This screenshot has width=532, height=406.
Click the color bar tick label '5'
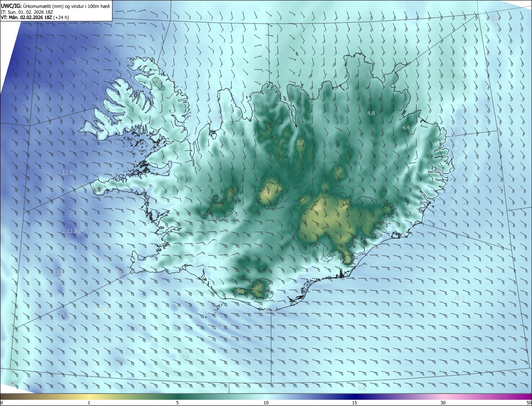pyautogui.click(x=177, y=403)
